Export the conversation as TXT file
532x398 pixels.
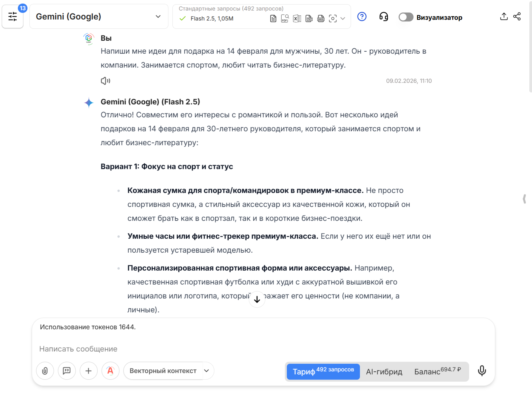[309, 18]
